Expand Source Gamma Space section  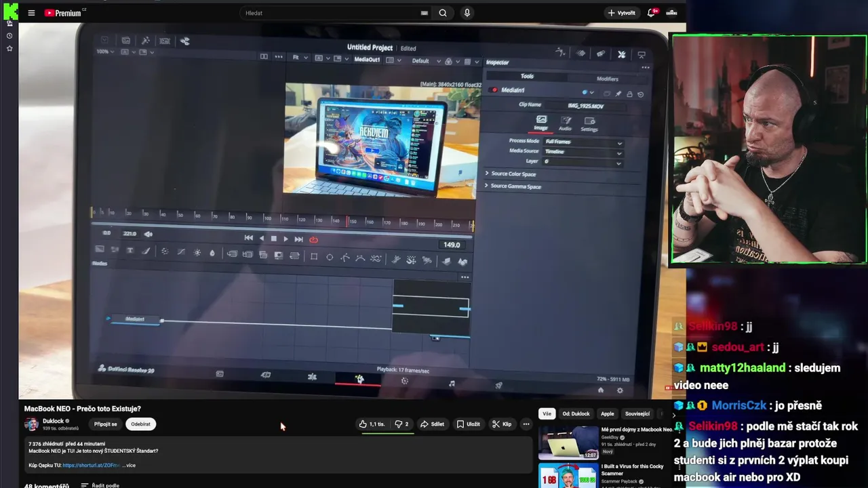point(513,186)
